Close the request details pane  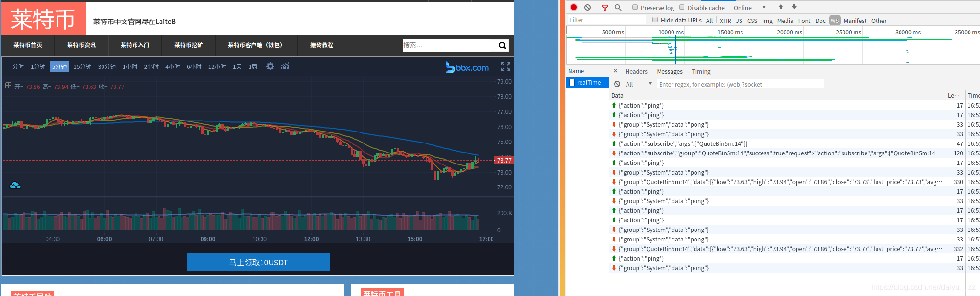615,71
